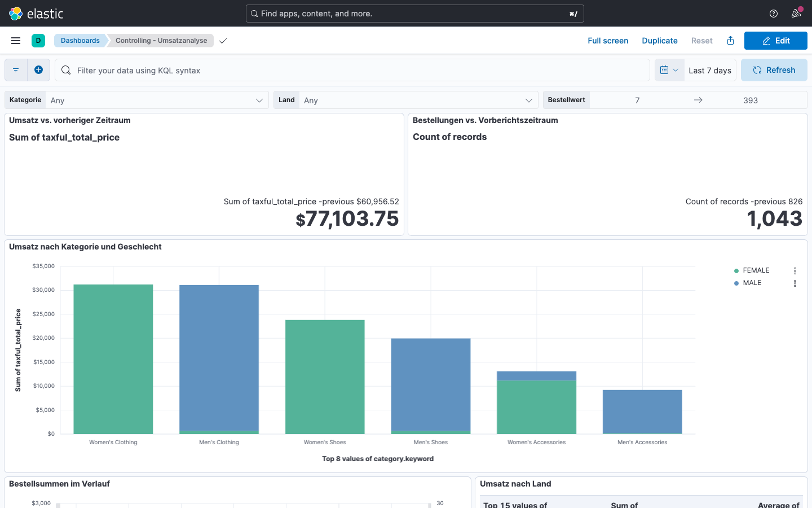Open the filter options menu icon
Screen dimensions: 812x508
(x=16, y=70)
